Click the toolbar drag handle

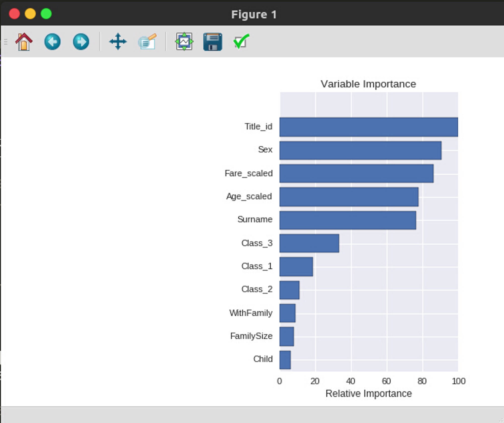tap(6, 42)
